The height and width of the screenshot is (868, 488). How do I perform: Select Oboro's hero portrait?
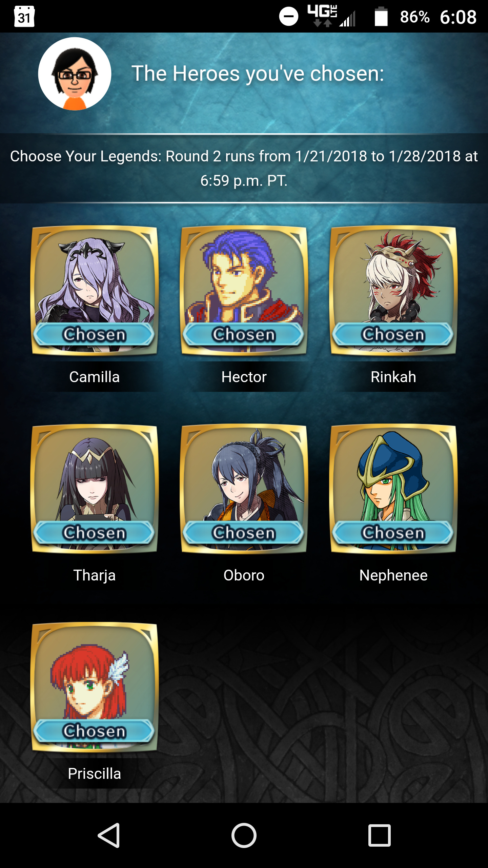coord(244,489)
